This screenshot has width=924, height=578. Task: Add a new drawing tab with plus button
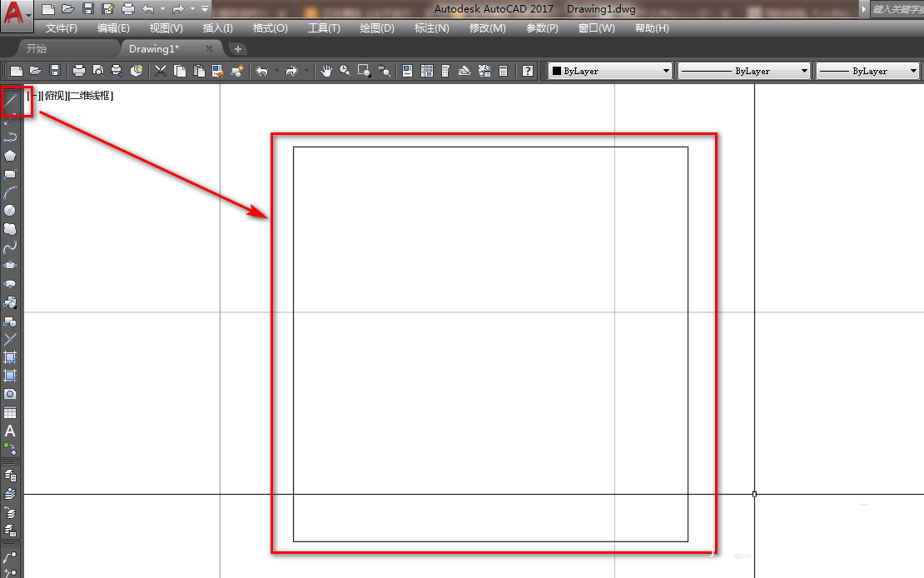tap(237, 49)
